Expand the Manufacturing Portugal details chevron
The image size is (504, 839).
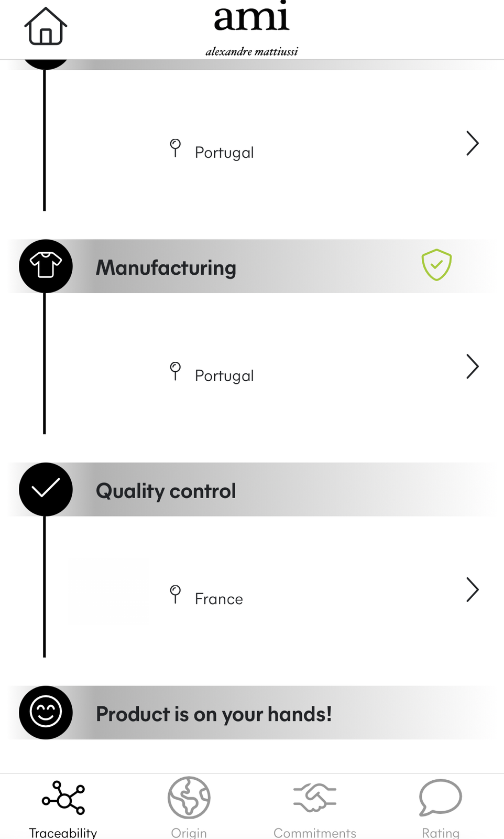(x=472, y=367)
